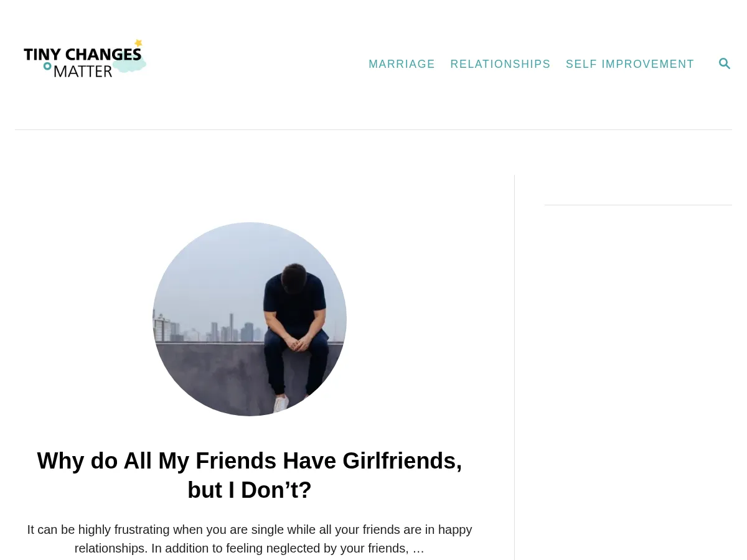Click the 'but I Don't?' headline line
The width and height of the screenshot is (747, 560).
(x=250, y=490)
